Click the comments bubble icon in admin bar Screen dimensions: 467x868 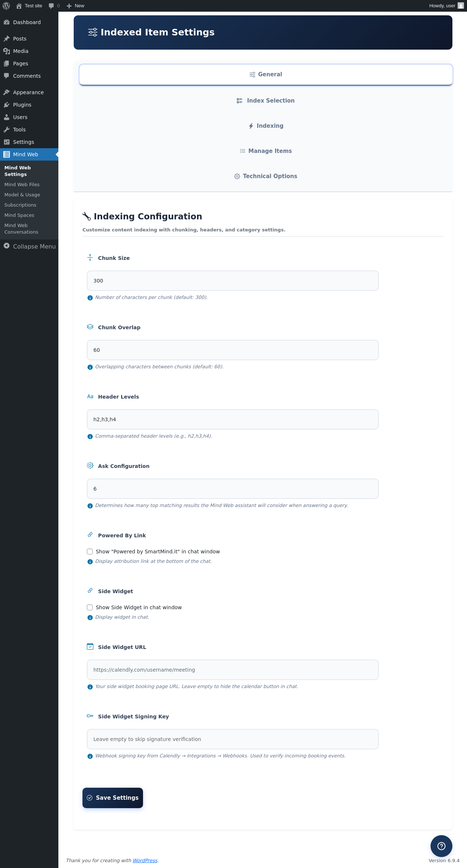(51, 6)
